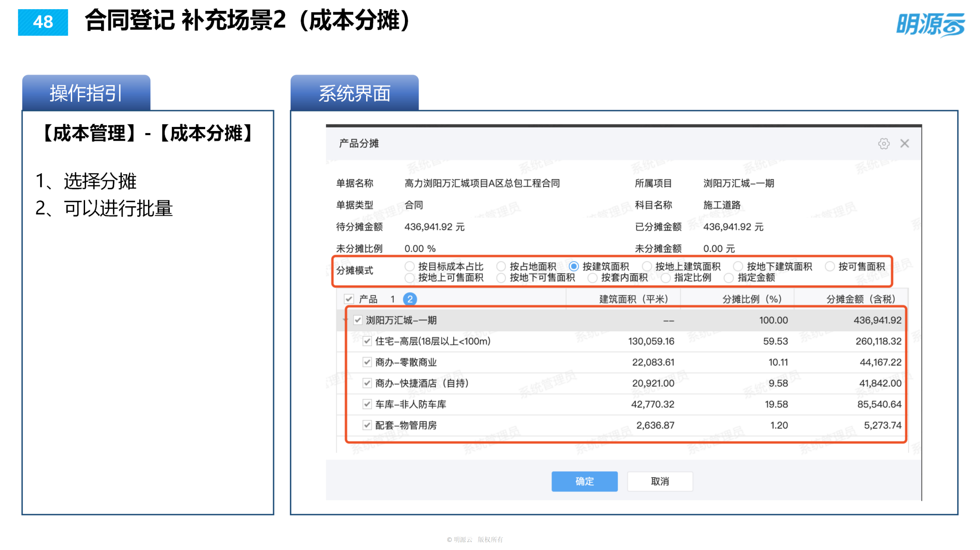The image size is (980, 550).
Task: Collapse the 浏阳万汇城—一期 product tree
Action: (344, 320)
